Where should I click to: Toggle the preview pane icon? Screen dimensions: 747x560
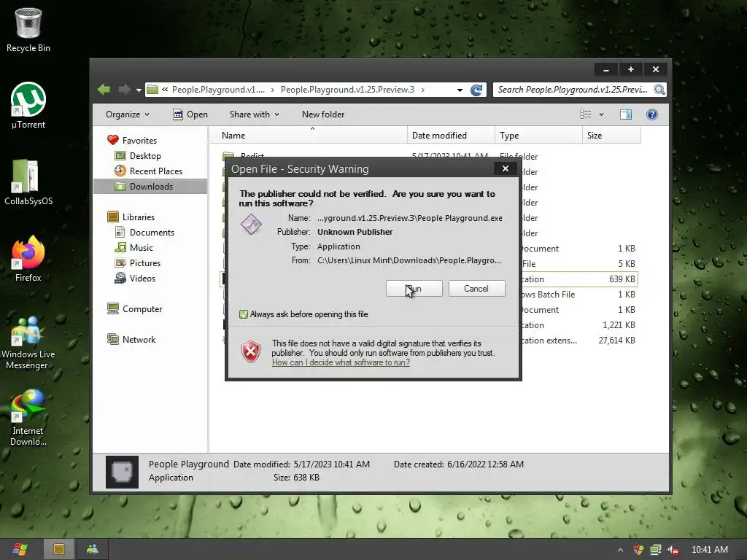pyautogui.click(x=626, y=114)
